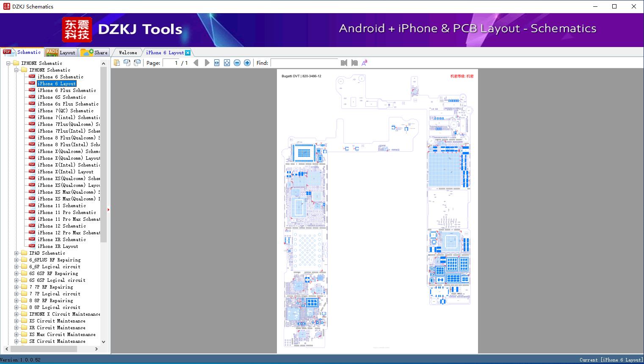Image resolution: width=644 pixels, height=364 pixels.
Task: Switch to the Schematic tab
Action: (x=22, y=52)
